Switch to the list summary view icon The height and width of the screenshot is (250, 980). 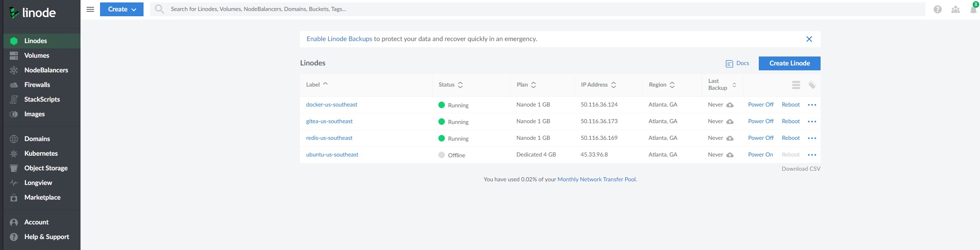pyautogui.click(x=796, y=85)
